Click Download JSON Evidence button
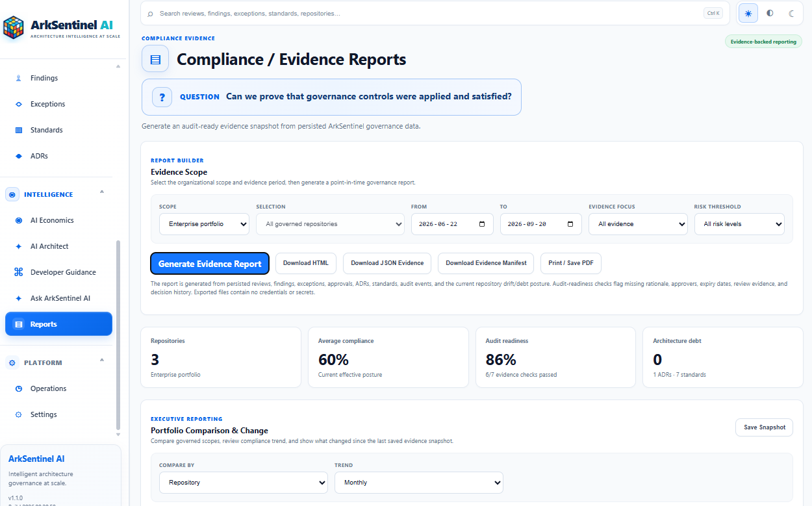Viewport: 812px width, 506px height. pos(387,263)
